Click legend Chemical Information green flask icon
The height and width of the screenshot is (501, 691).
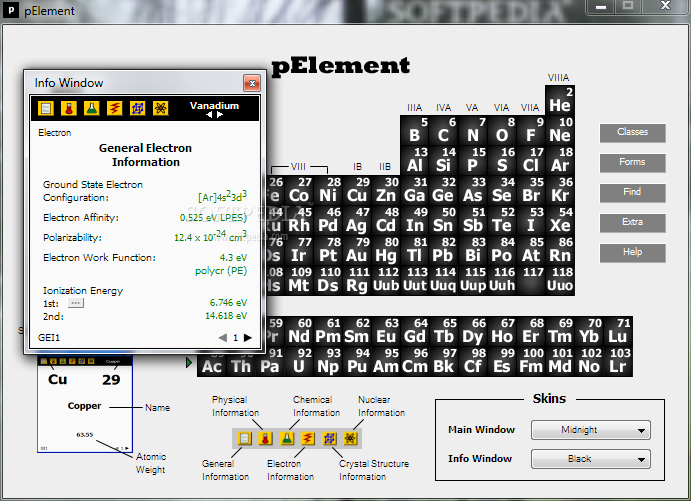point(286,438)
